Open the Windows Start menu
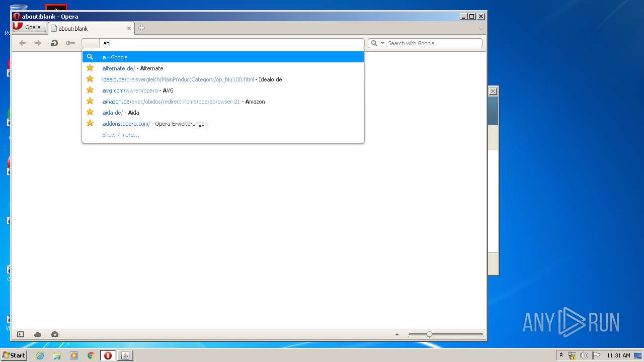This screenshot has width=644, height=362. pyautogui.click(x=14, y=355)
